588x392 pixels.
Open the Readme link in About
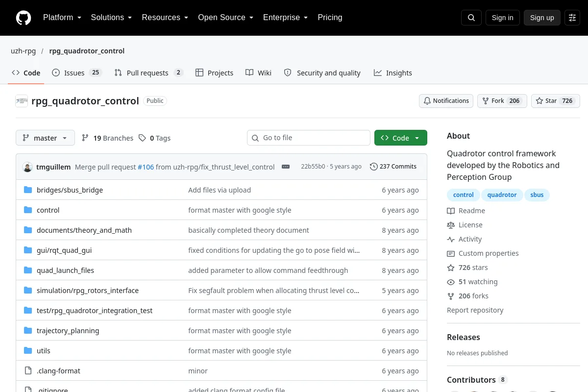coord(466,211)
